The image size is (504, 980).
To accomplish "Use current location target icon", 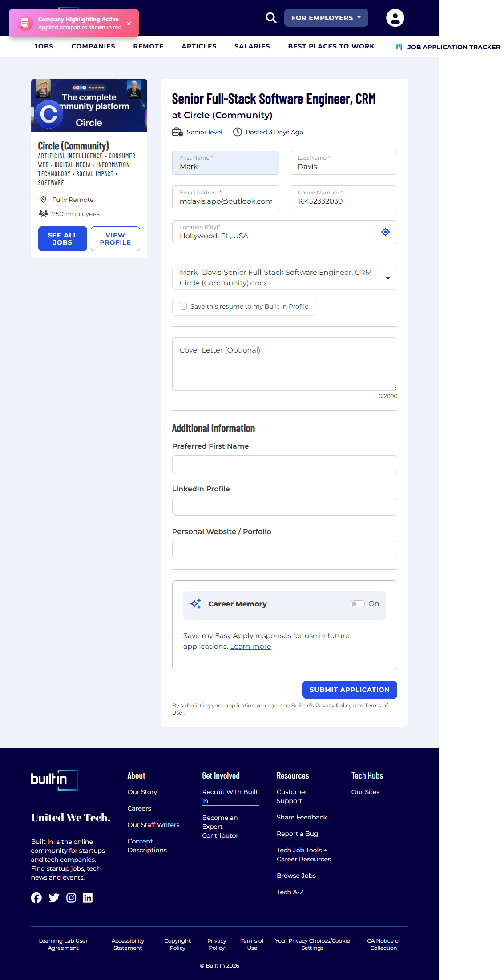I will [x=385, y=232].
